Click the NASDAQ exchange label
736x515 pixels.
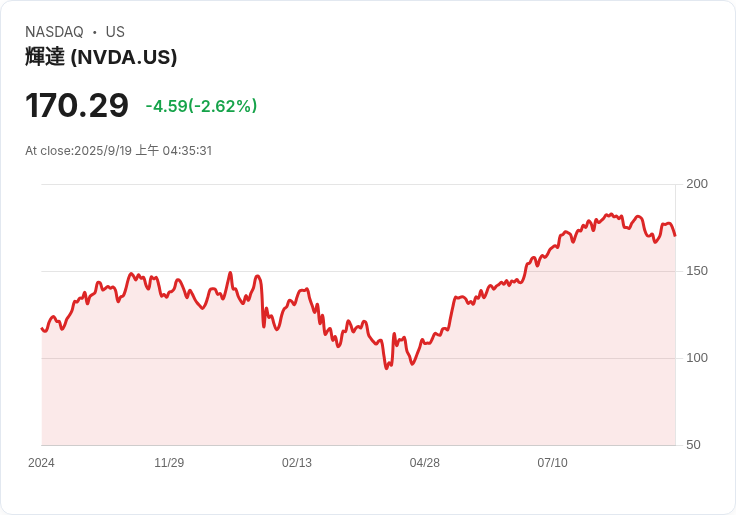54,32
